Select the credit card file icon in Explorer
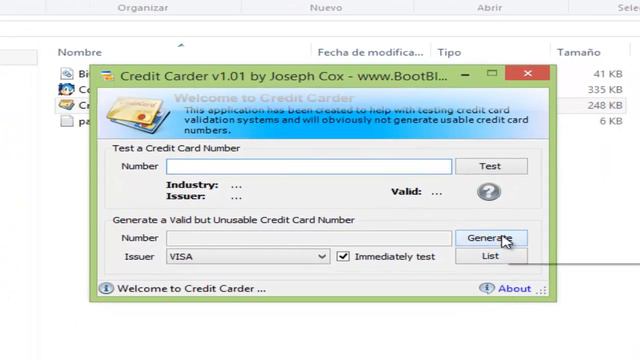This screenshot has height=360, width=640. [67, 105]
